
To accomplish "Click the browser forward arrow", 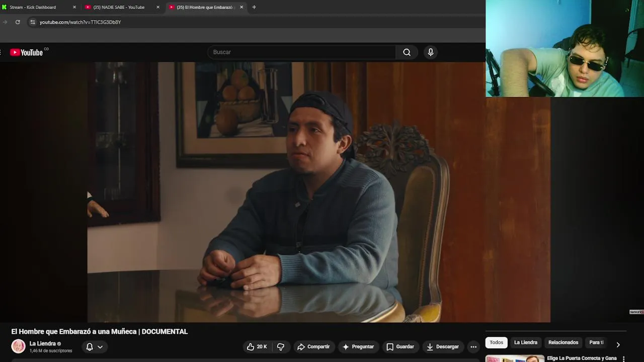I will tap(5, 22).
